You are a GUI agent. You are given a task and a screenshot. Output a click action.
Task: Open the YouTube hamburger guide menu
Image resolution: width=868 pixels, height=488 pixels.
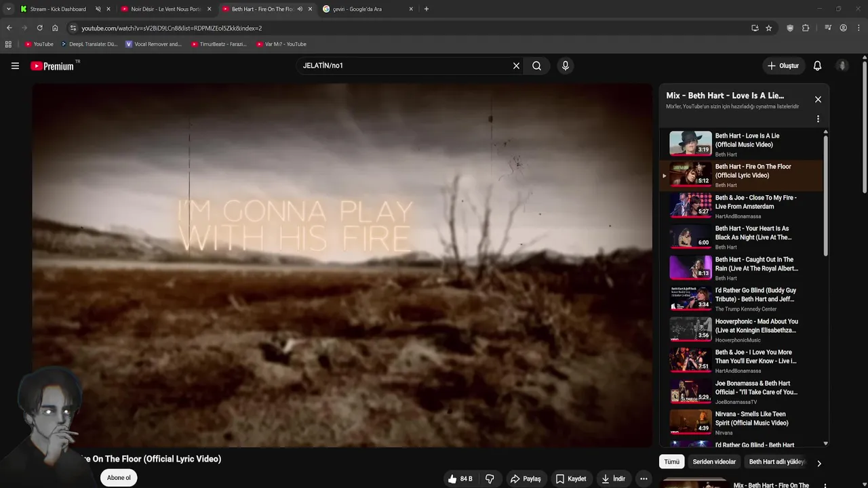coord(15,66)
